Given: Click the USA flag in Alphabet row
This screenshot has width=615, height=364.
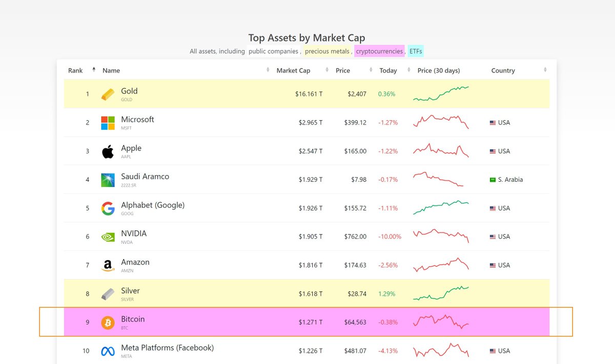Looking at the screenshot, I should pos(493,208).
